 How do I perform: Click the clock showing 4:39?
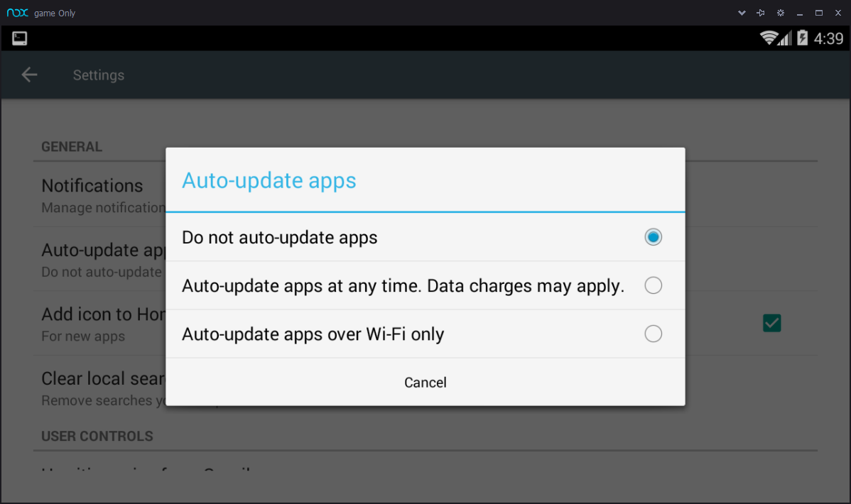[x=828, y=38]
